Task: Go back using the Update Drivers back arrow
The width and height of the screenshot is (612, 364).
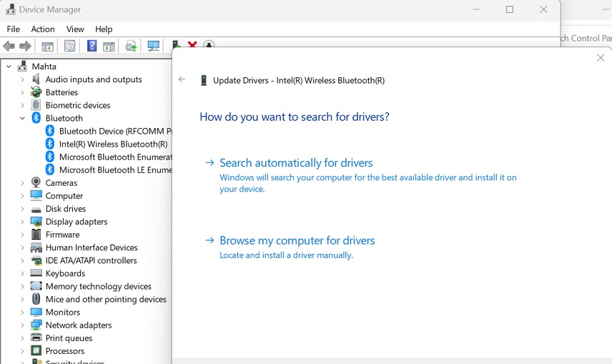Action: [x=182, y=79]
